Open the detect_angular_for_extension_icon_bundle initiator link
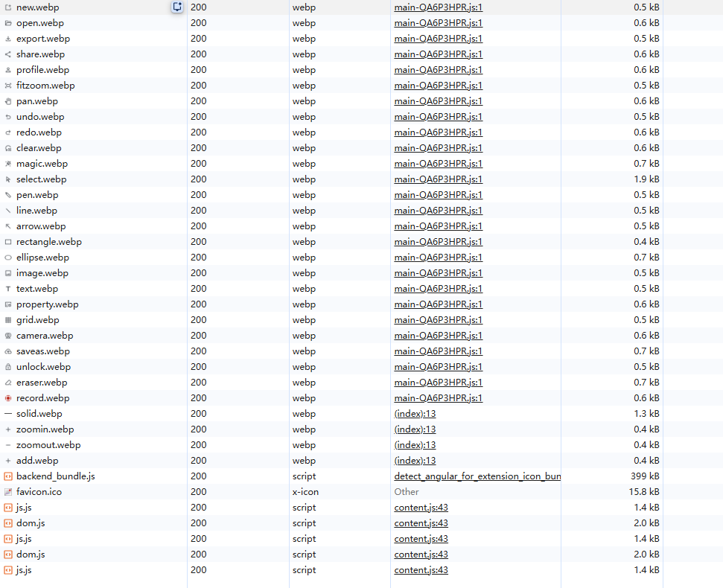This screenshot has width=723, height=588. [477, 476]
